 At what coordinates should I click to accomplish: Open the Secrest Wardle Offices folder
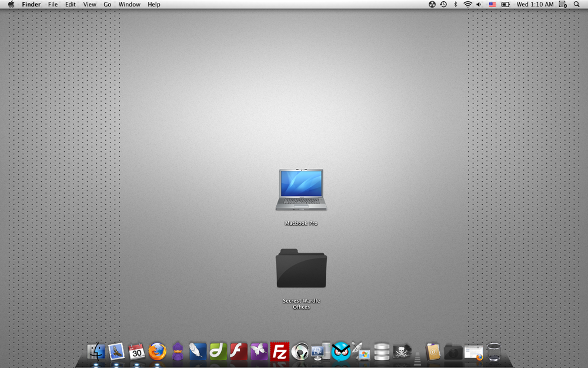point(300,268)
